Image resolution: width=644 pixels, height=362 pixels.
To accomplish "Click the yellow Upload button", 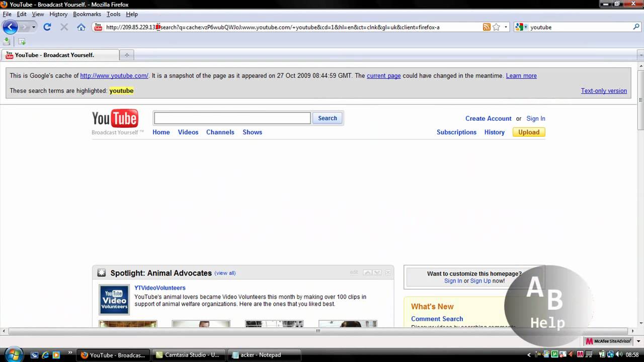I will [529, 132].
